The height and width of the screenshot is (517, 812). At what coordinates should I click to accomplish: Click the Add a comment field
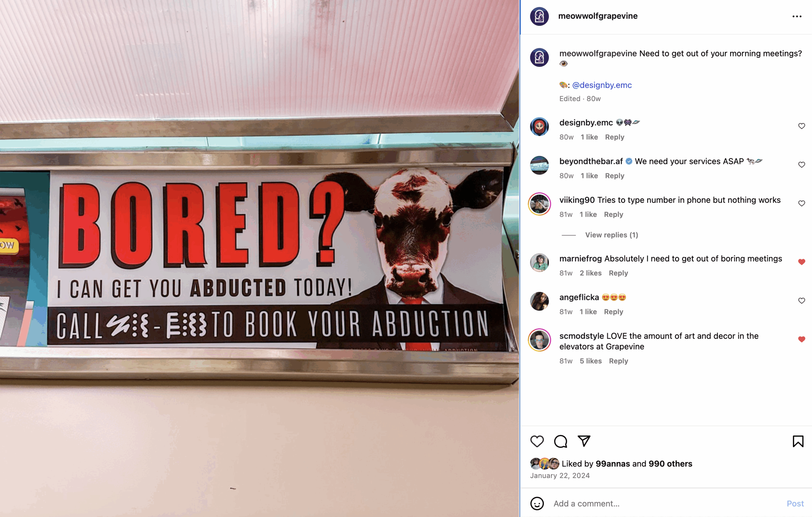(x=666, y=503)
